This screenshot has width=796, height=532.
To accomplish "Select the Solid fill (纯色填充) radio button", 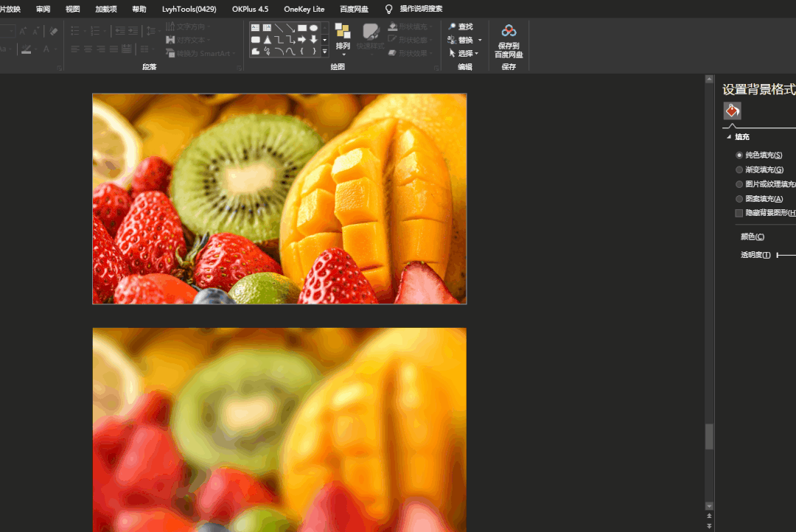I will (x=739, y=155).
